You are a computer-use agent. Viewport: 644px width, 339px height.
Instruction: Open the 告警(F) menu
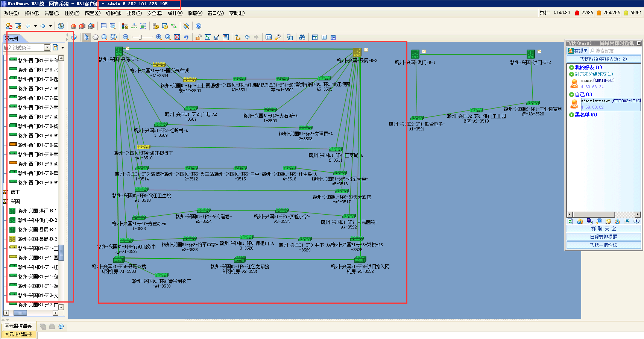point(52,13)
